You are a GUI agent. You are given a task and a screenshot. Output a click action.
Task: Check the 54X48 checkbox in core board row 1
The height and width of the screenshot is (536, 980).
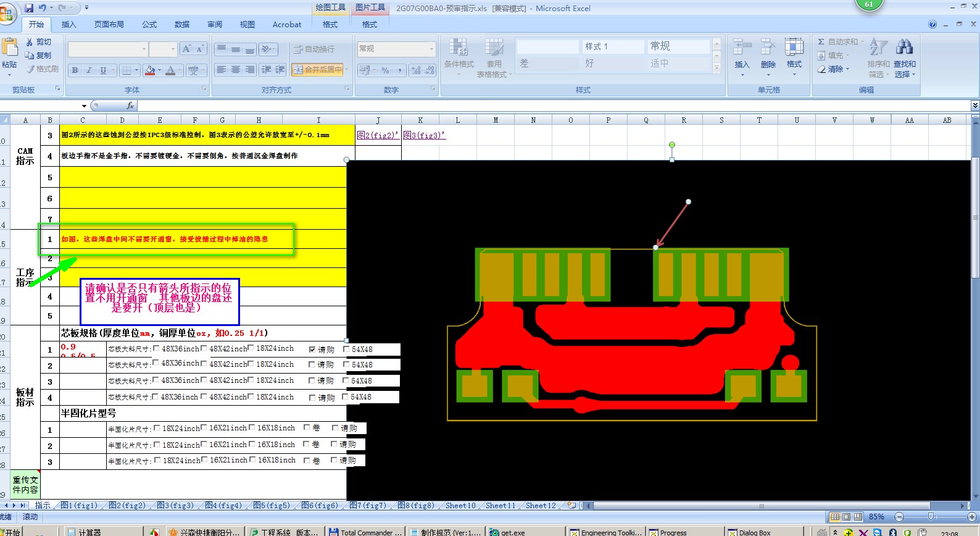(x=346, y=349)
